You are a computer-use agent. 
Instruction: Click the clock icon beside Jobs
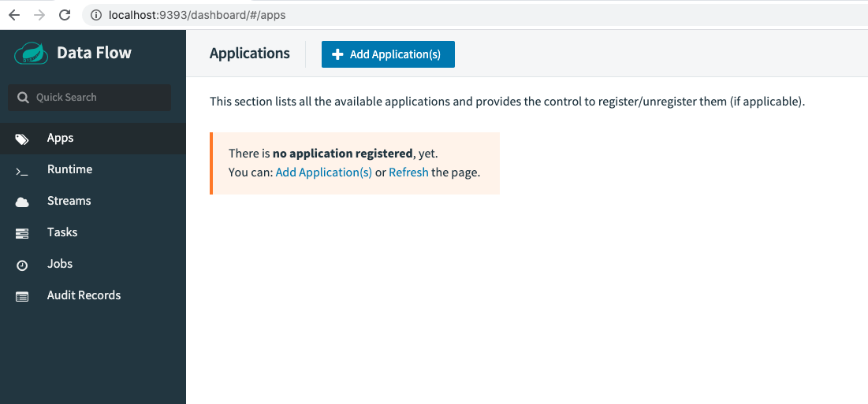[22, 265]
